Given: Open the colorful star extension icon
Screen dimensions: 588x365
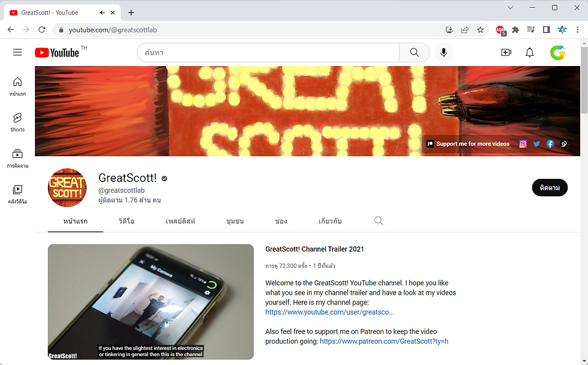Looking at the screenshot, I should click(x=562, y=29).
